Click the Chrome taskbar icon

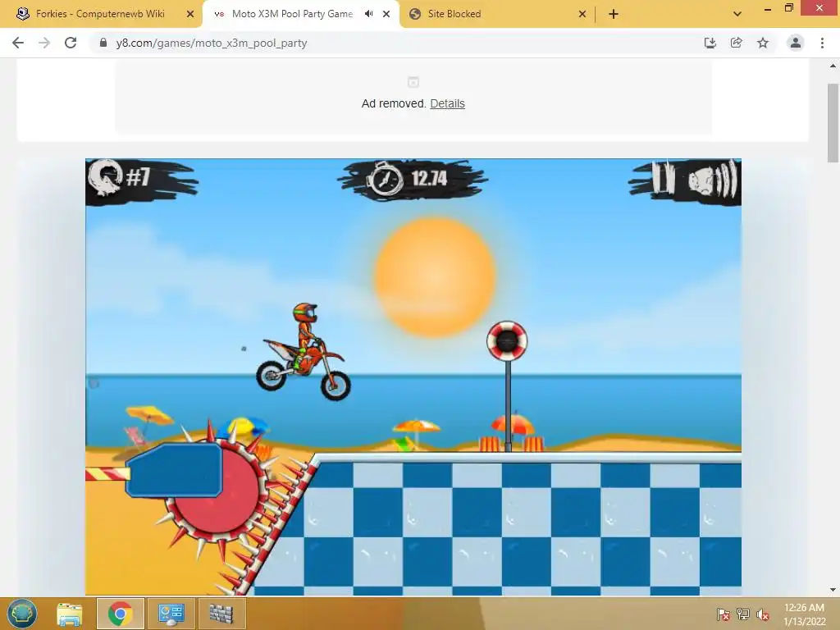point(120,614)
